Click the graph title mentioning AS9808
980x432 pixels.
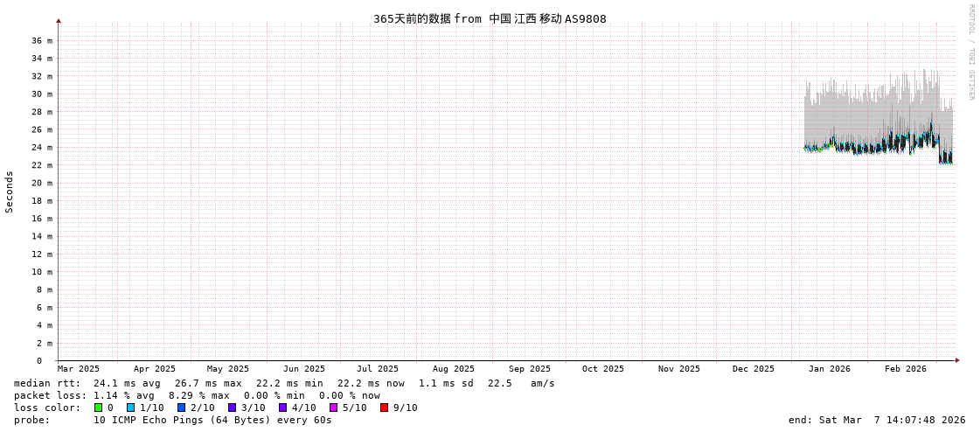pyautogui.click(x=490, y=18)
